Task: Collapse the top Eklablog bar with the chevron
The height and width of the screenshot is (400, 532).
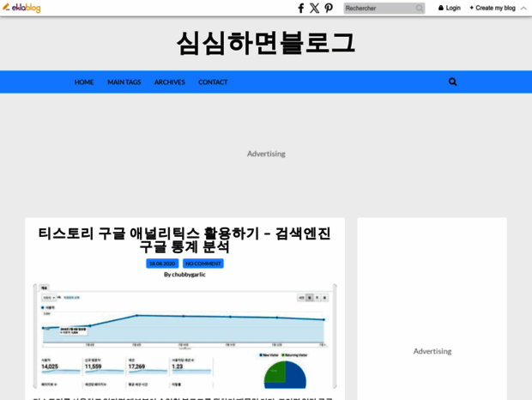Action: tap(523, 8)
